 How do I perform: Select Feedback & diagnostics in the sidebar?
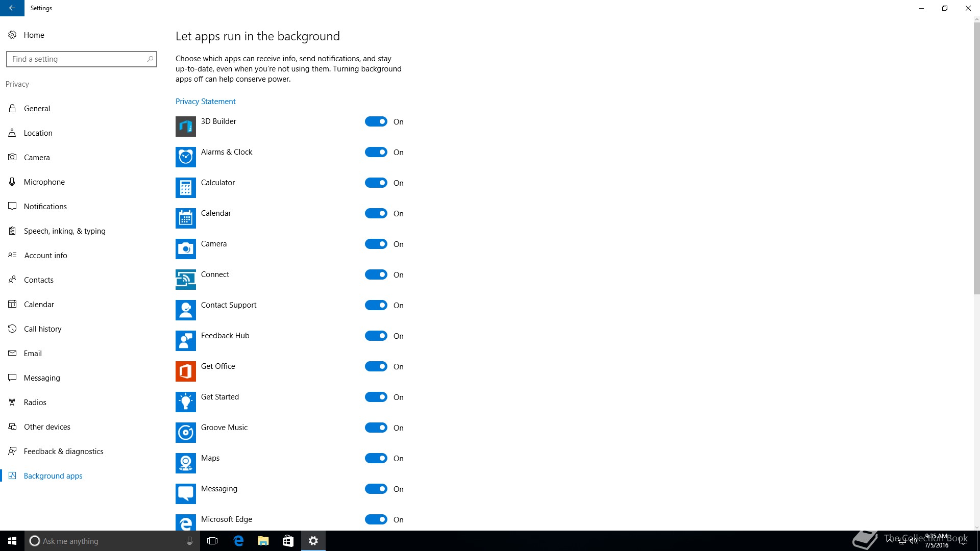[63, 452]
